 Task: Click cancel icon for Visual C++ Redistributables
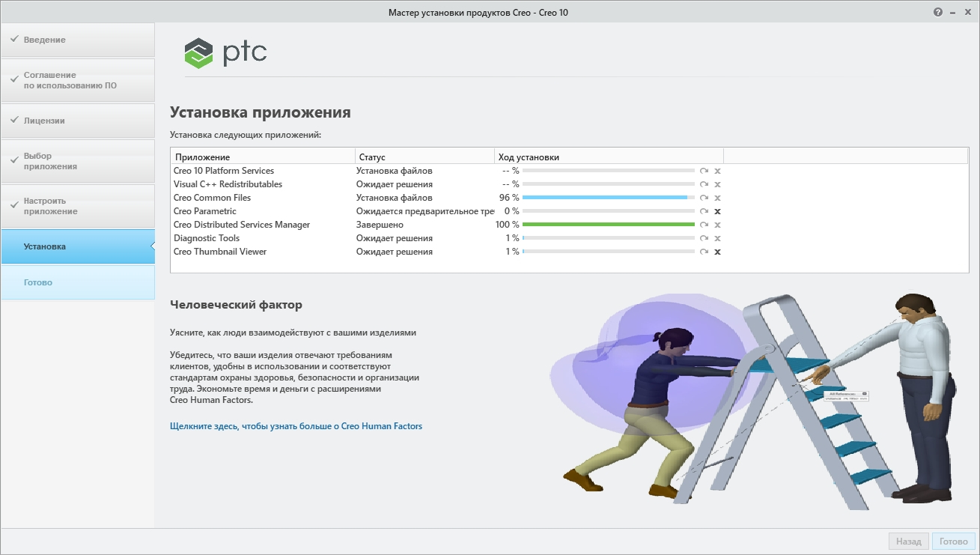[x=717, y=184]
